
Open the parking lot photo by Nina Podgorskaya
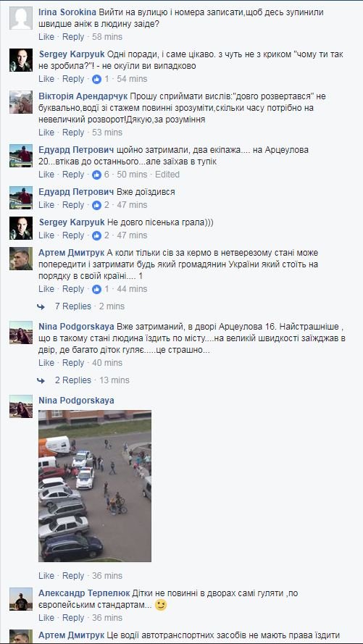[x=95, y=486]
